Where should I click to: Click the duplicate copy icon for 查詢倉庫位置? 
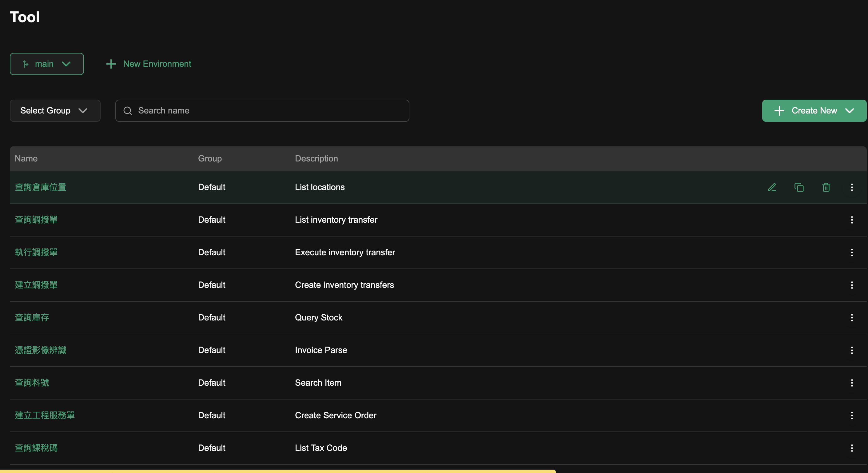[x=799, y=187]
